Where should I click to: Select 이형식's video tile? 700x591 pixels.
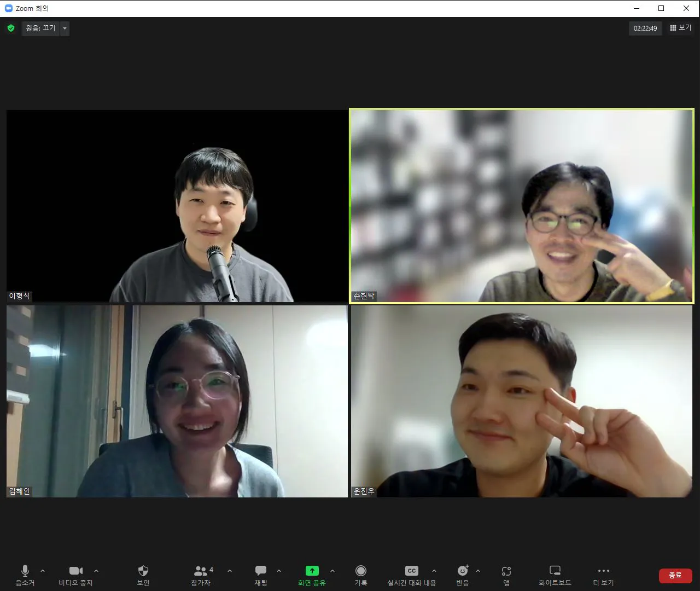[177, 206]
